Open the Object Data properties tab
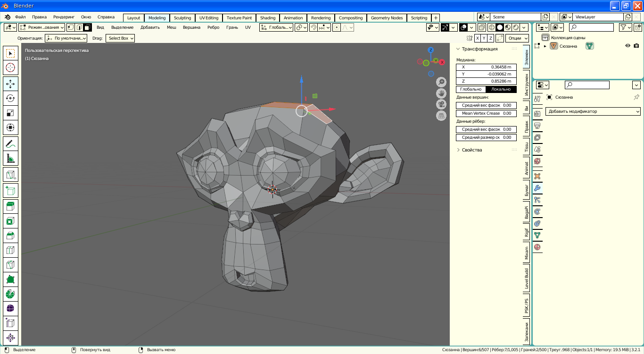 pyautogui.click(x=537, y=235)
